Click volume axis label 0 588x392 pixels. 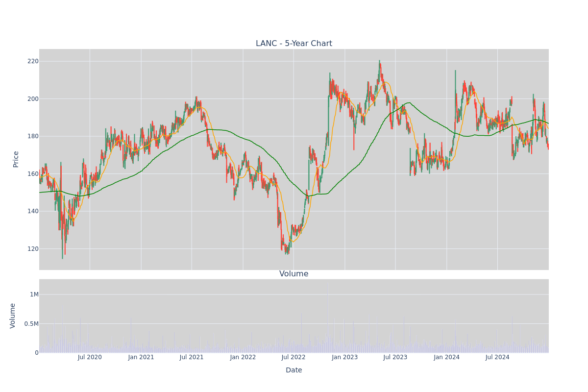pyautogui.click(x=37, y=353)
